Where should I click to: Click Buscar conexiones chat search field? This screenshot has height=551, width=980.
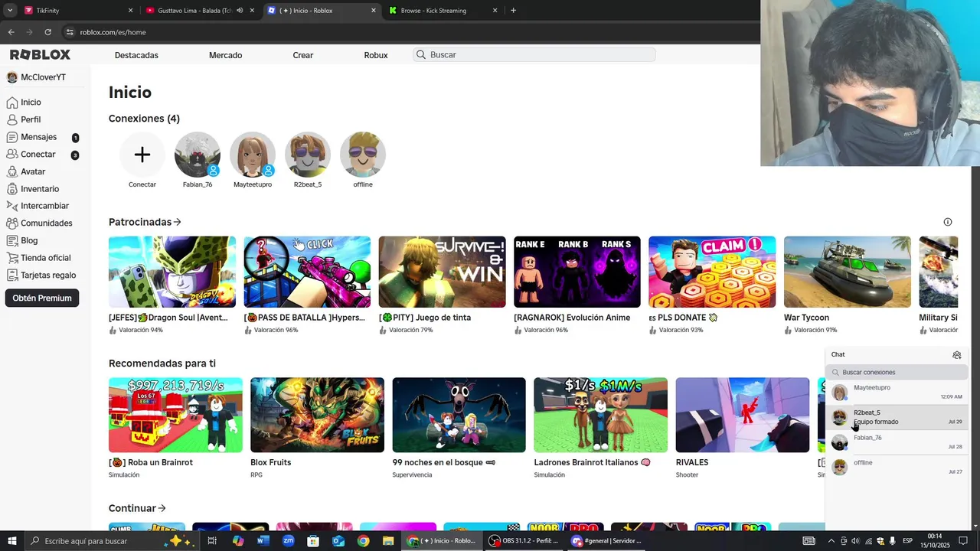pos(897,372)
